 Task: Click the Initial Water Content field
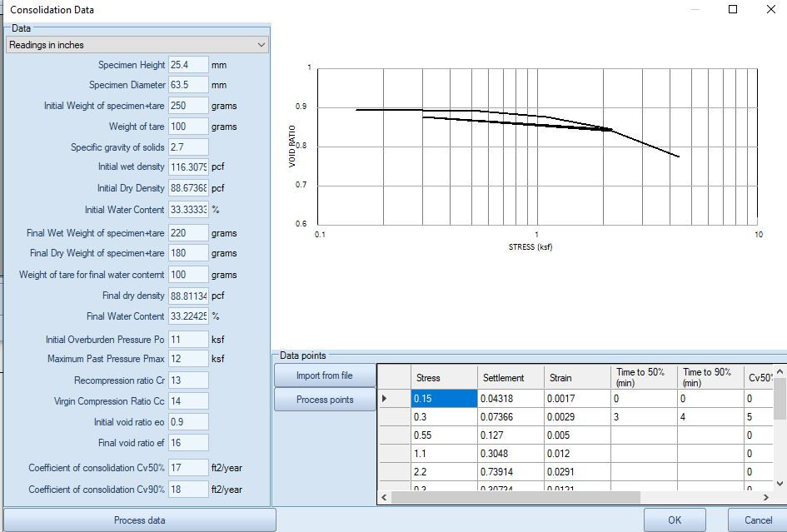[x=188, y=209]
